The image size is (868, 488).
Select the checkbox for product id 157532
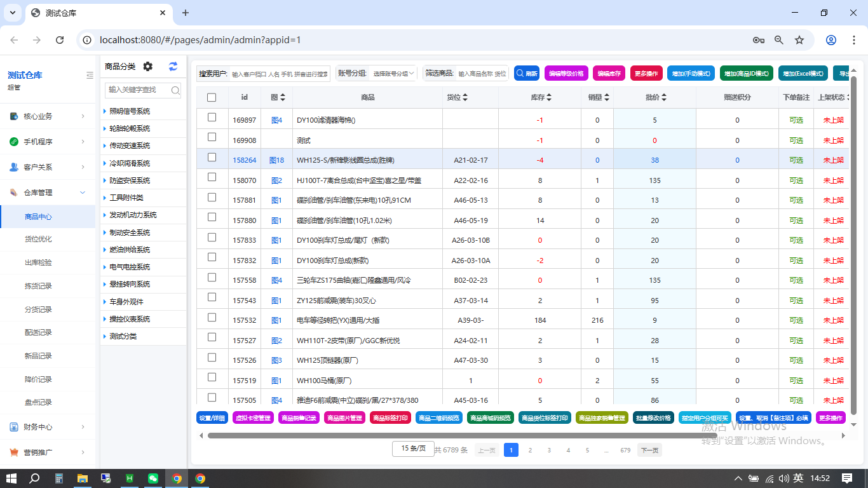click(212, 317)
